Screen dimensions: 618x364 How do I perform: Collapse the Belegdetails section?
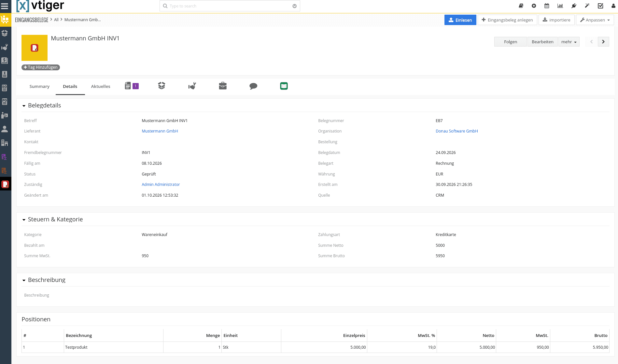(x=24, y=106)
